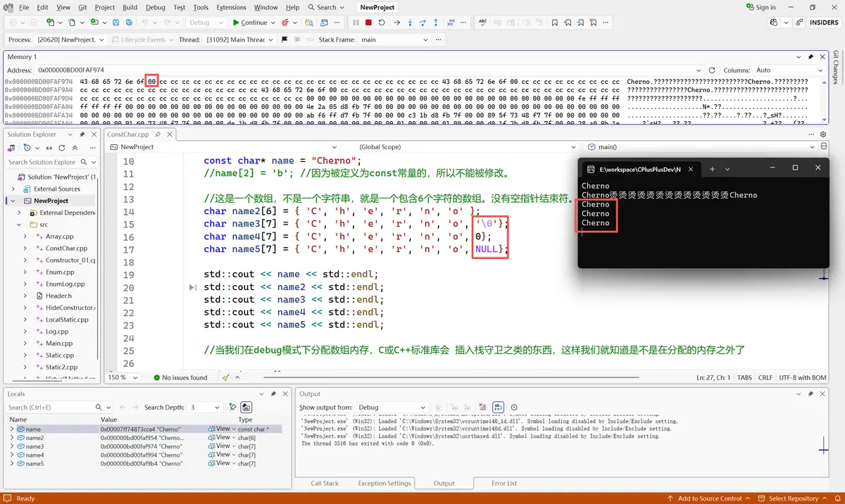Refresh the Memory window contents
The width and height of the screenshot is (845, 504).
coord(712,70)
